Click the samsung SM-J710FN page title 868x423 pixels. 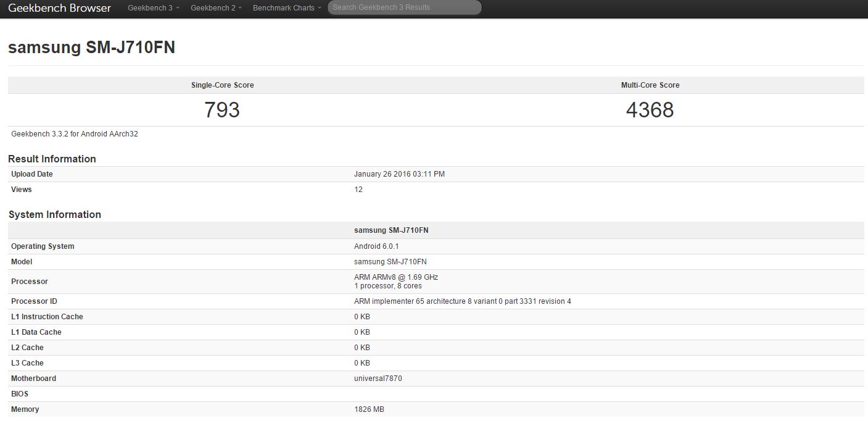[91, 48]
